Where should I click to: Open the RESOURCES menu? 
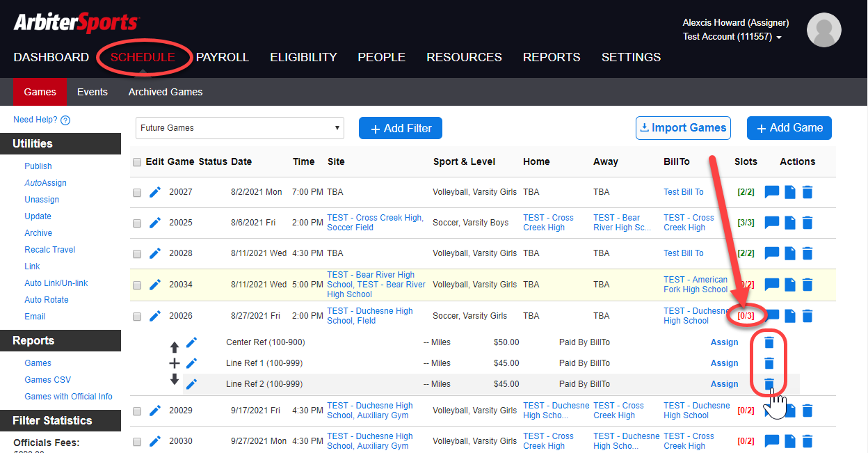(464, 57)
